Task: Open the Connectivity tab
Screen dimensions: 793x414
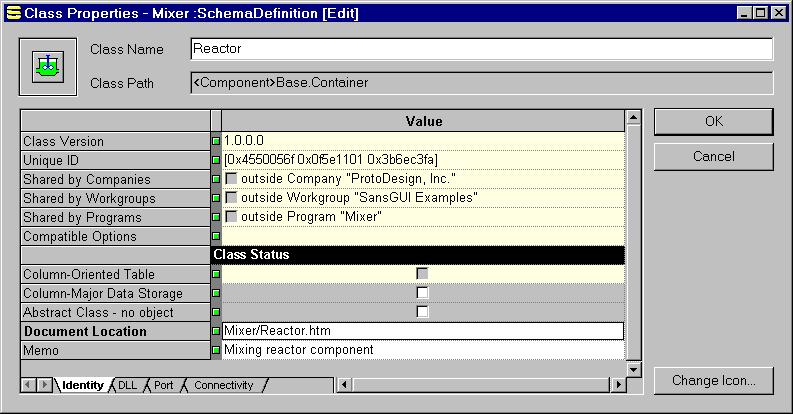Action: coord(223,385)
